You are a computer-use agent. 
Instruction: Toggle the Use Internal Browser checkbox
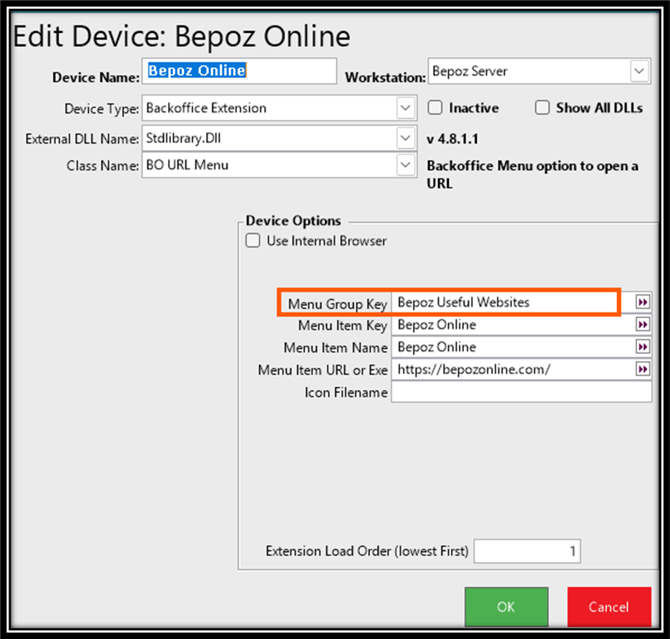tap(253, 241)
